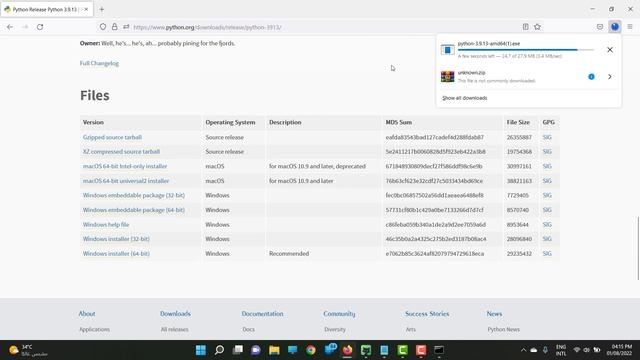Open the News footer section
Screen dimensions: 640x360
coord(494,313)
